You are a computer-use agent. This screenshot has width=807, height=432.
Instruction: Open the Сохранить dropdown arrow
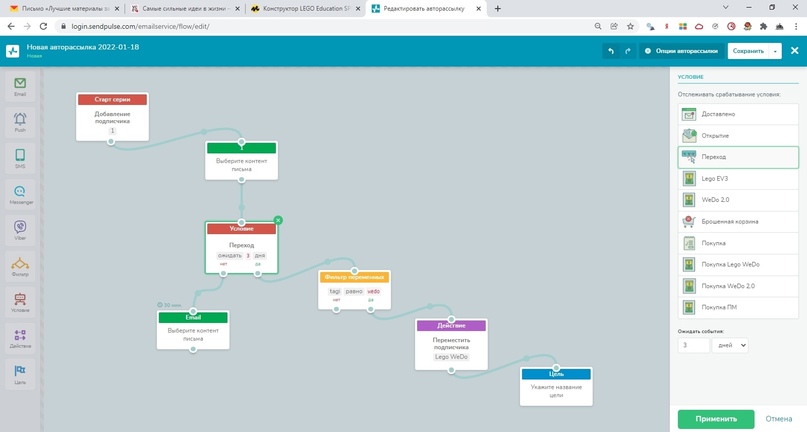point(775,51)
